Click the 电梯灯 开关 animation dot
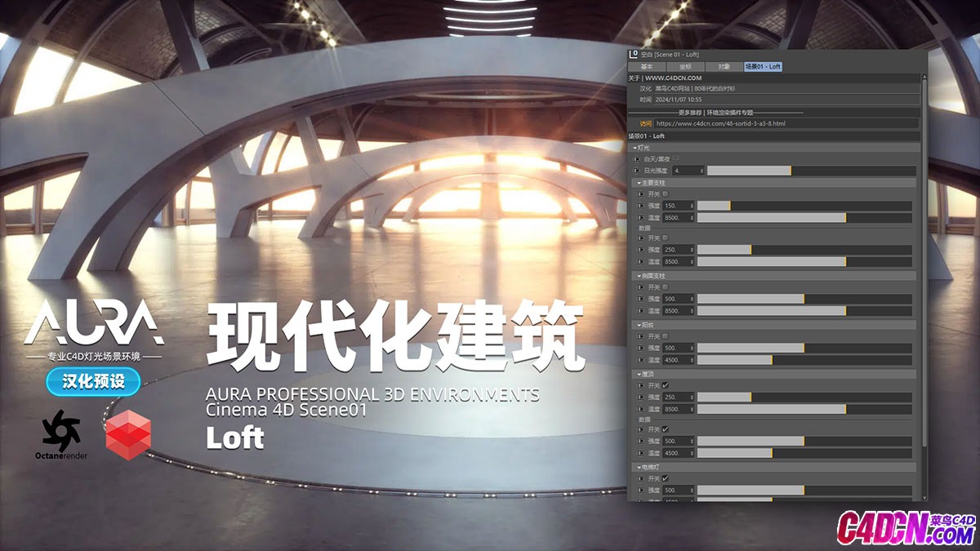 [x=642, y=478]
